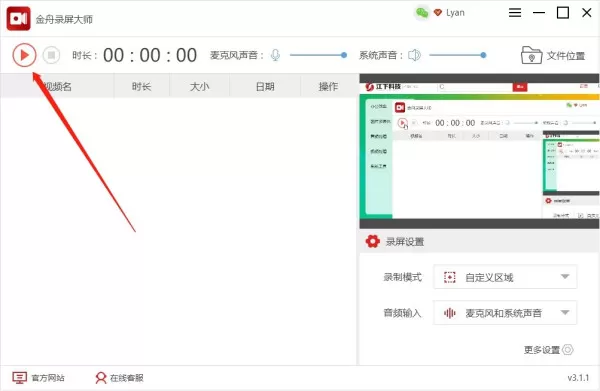
Task: Open the hamburger menu in the title bar
Action: [x=515, y=13]
